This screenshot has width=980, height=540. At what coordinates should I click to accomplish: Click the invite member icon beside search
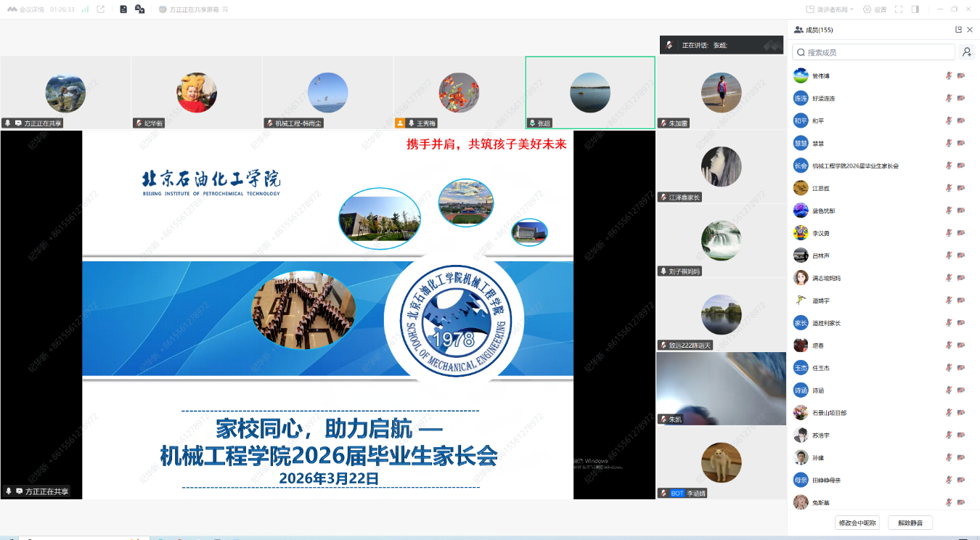coord(966,52)
